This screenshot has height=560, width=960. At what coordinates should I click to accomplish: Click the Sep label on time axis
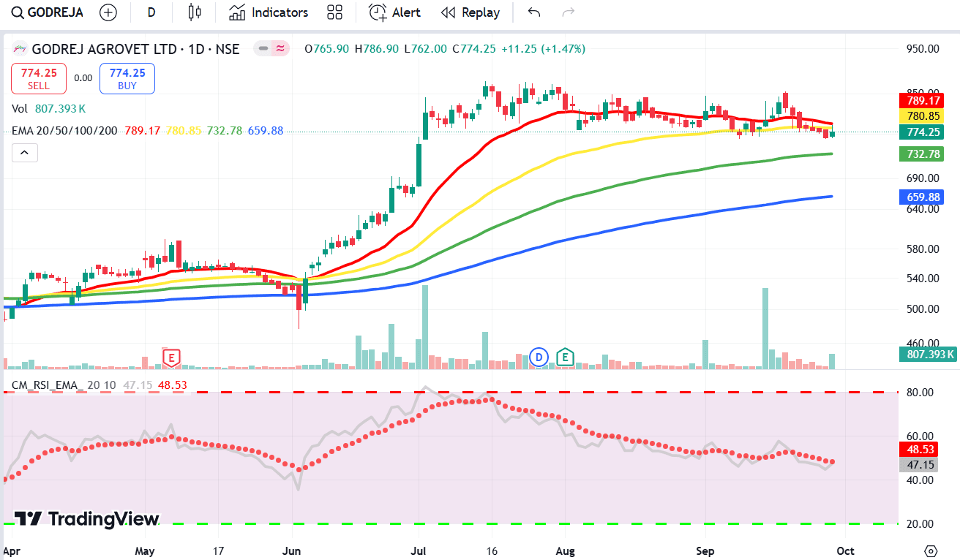[x=705, y=550]
